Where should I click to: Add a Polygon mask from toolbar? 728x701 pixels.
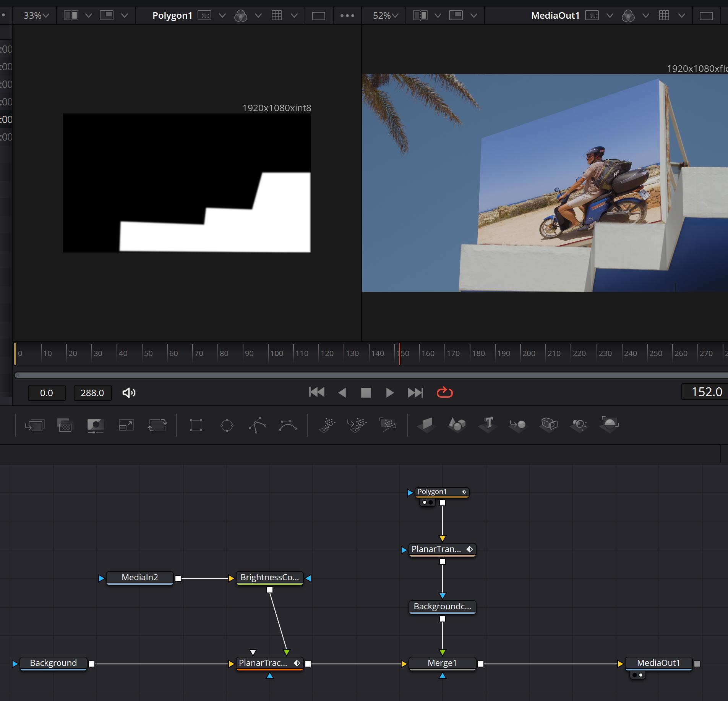tap(258, 425)
